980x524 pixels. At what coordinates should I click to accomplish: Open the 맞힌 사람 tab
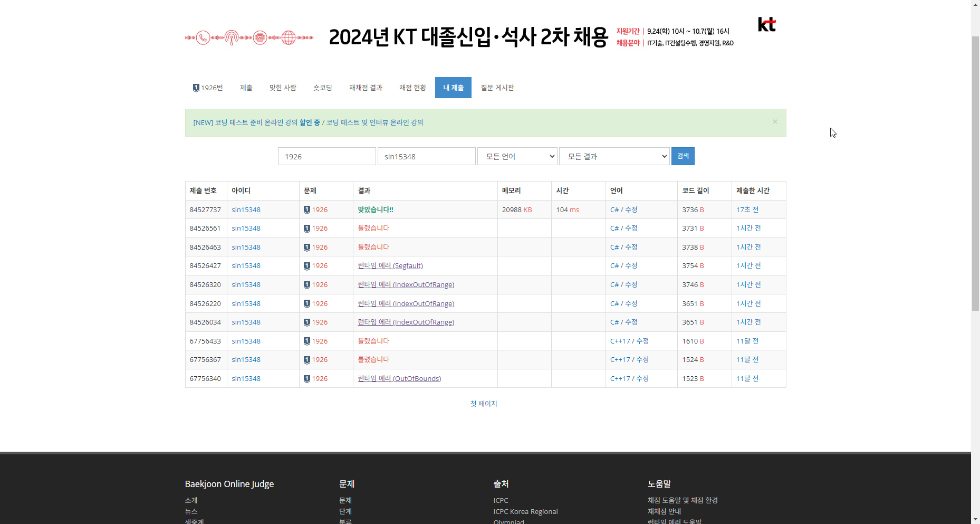[x=283, y=88]
